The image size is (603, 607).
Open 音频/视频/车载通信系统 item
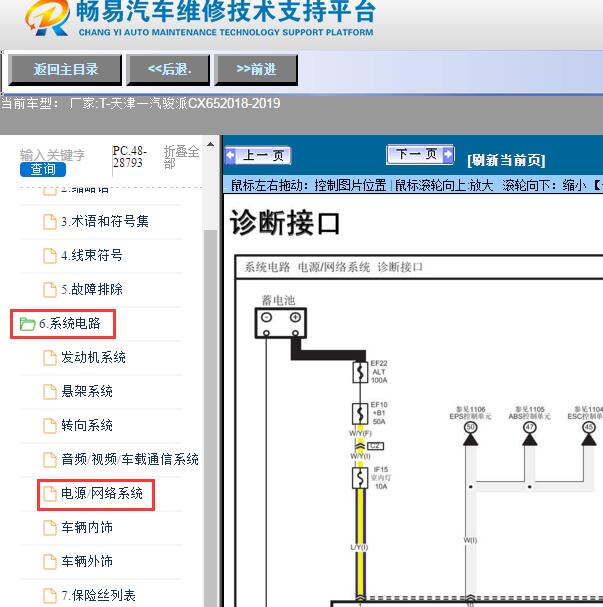(130, 460)
